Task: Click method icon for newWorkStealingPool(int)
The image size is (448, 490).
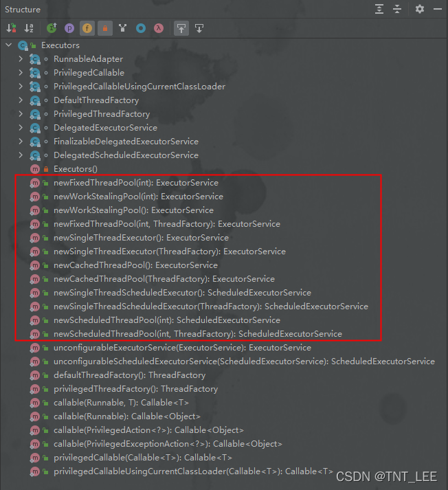Action: pos(34,197)
